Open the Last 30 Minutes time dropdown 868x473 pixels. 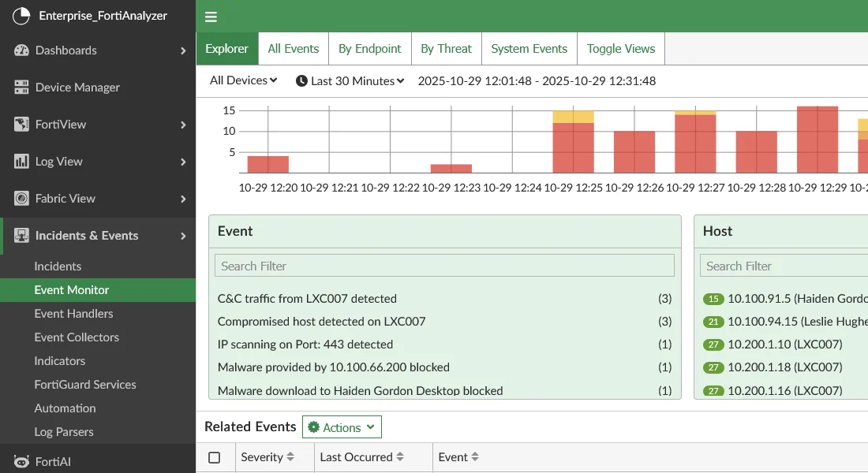pyautogui.click(x=350, y=80)
